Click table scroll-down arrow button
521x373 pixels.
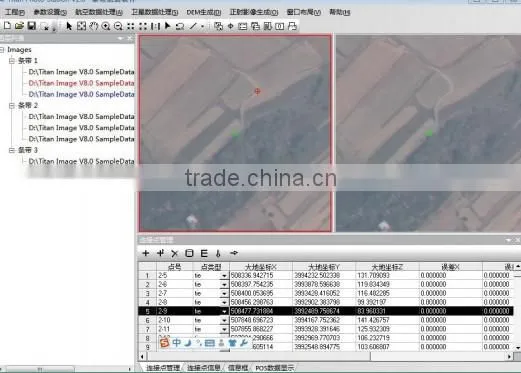[x=517, y=348]
